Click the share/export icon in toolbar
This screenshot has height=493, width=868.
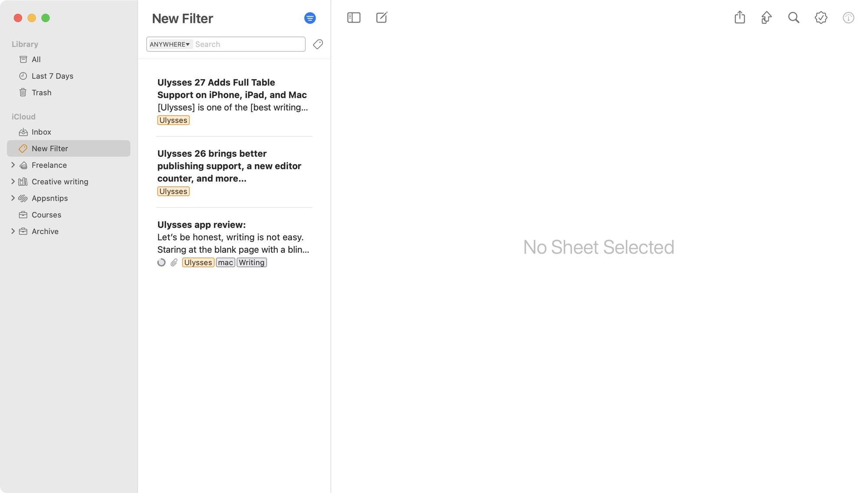(x=740, y=17)
